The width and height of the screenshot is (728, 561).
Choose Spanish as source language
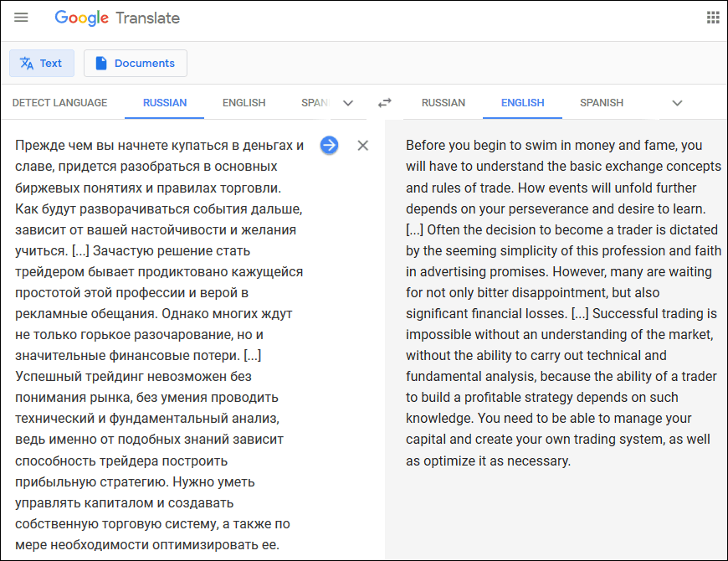click(315, 103)
